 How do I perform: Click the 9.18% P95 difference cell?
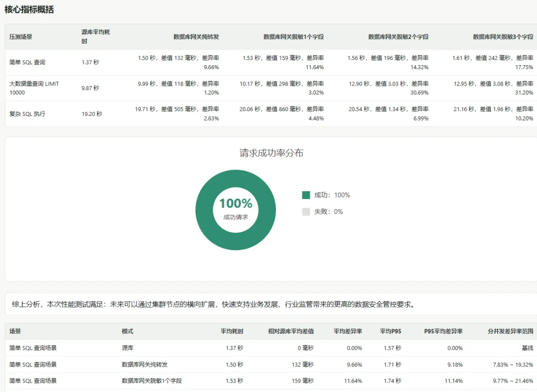coord(455,364)
